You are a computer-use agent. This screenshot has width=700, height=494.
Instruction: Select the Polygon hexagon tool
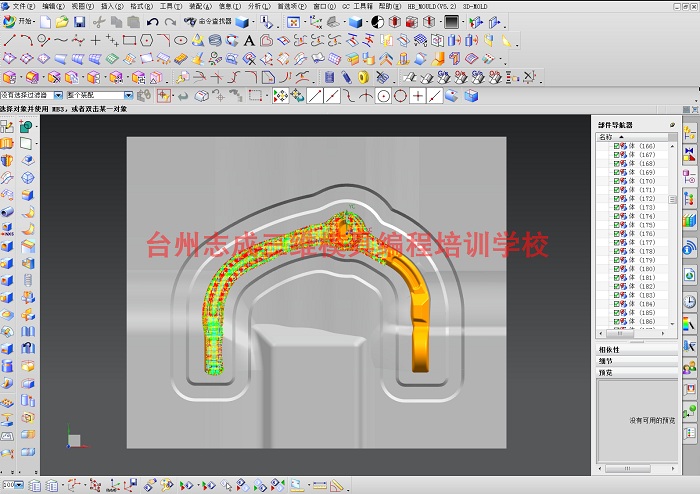(146, 41)
